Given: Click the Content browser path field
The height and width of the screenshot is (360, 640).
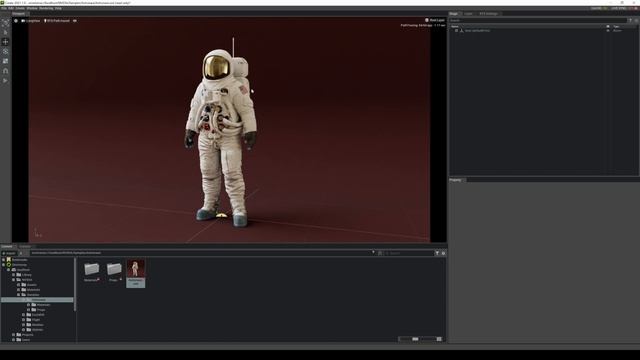Looking at the screenshot, I should 200,253.
